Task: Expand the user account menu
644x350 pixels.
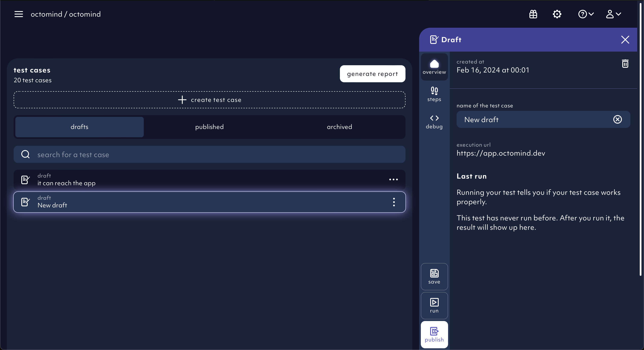Action: (x=613, y=14)
